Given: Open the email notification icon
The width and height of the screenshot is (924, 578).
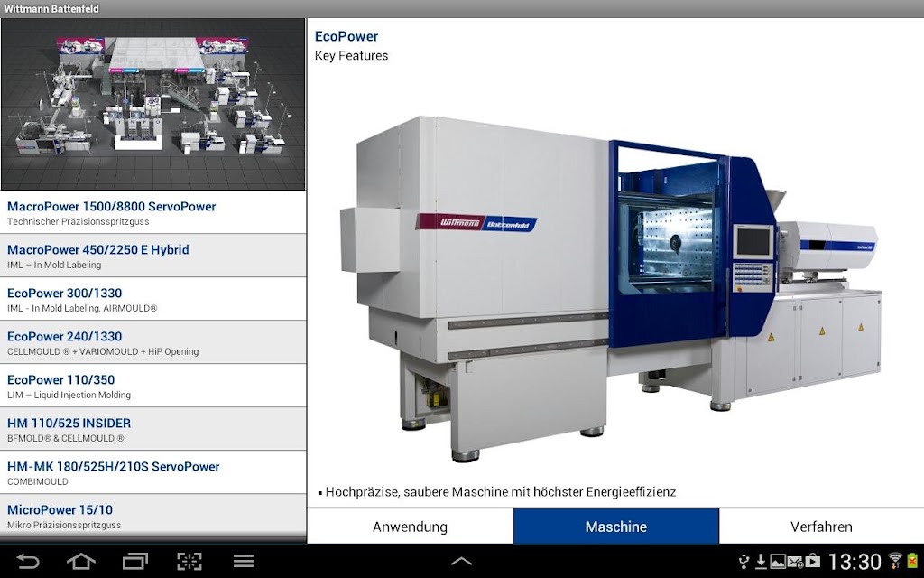Looking at the screenshot, I should pyautogui.click(x=795, y=561).
